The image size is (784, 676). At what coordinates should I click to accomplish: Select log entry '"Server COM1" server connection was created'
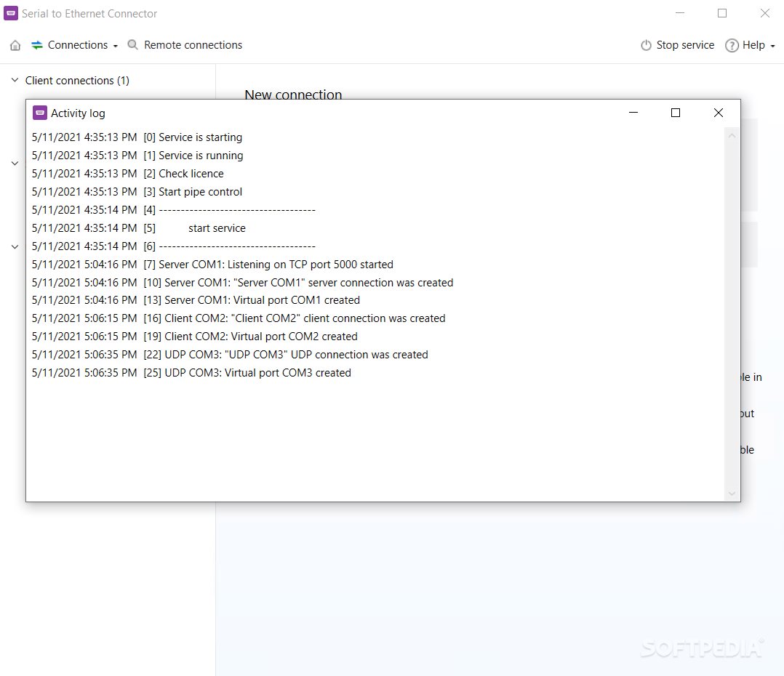coord(242,283)
